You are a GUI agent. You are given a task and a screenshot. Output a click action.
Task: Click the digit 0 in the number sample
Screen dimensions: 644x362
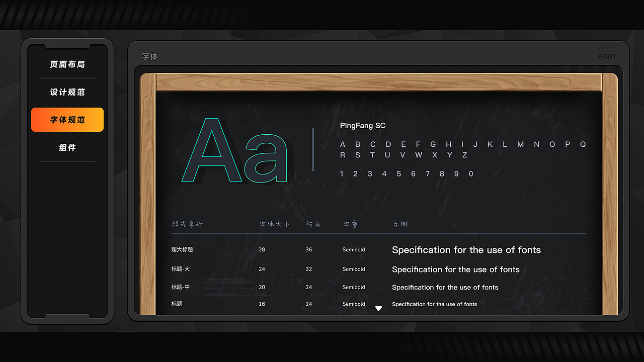[x=471, y=174]
